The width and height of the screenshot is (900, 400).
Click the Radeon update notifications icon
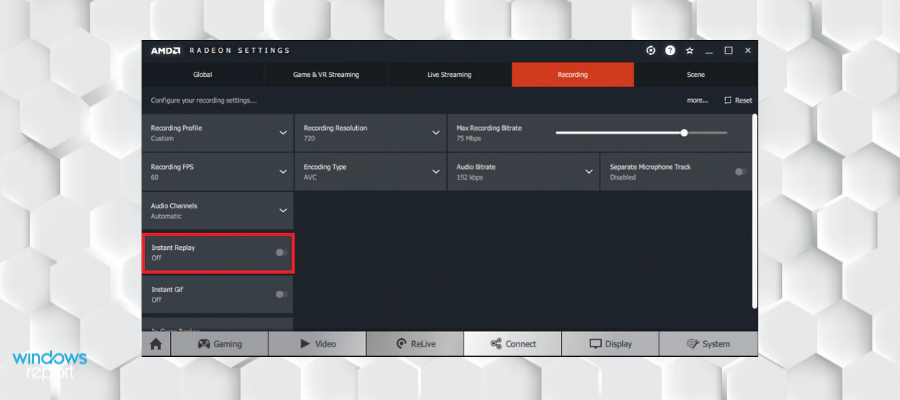pyautogui.click(x=650, y=51)
